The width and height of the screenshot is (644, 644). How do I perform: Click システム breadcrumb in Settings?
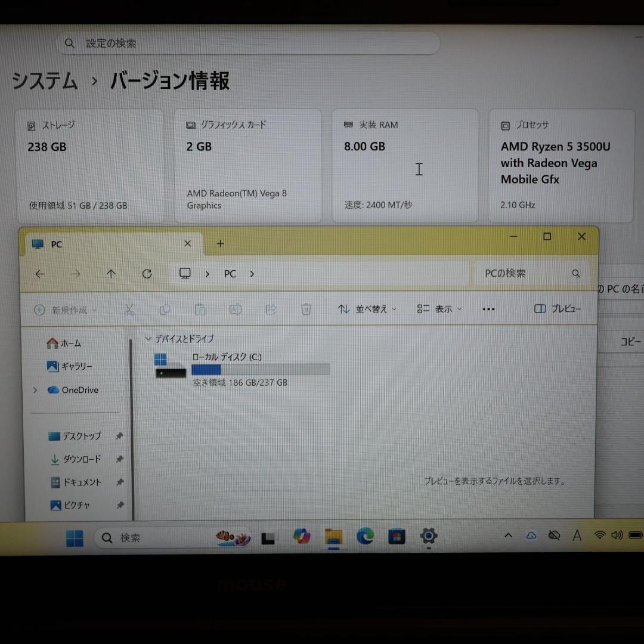click(x=44, y=80)
